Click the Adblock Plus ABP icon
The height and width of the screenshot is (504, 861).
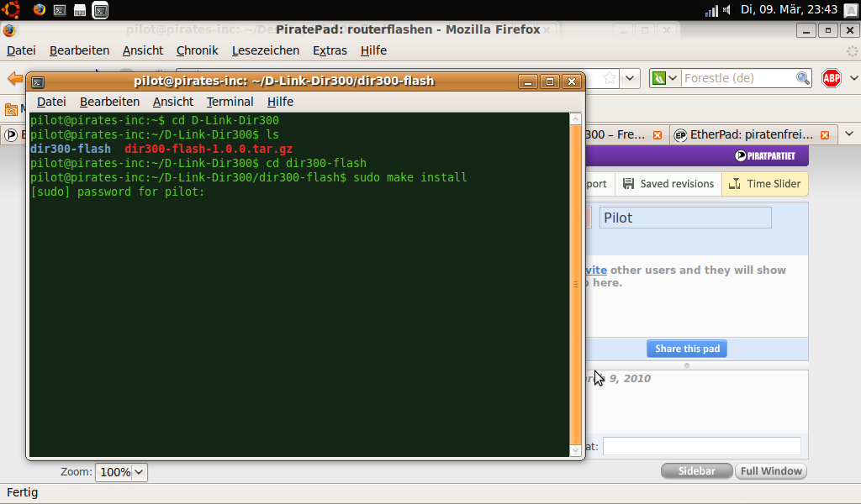(832, 78)
